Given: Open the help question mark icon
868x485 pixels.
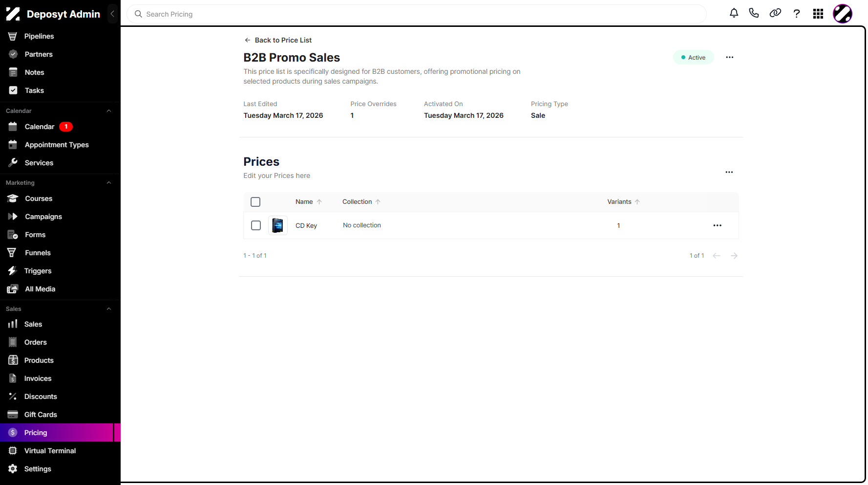Looking at the screenshot, I should pyautogui.click(x=797, y=14).
